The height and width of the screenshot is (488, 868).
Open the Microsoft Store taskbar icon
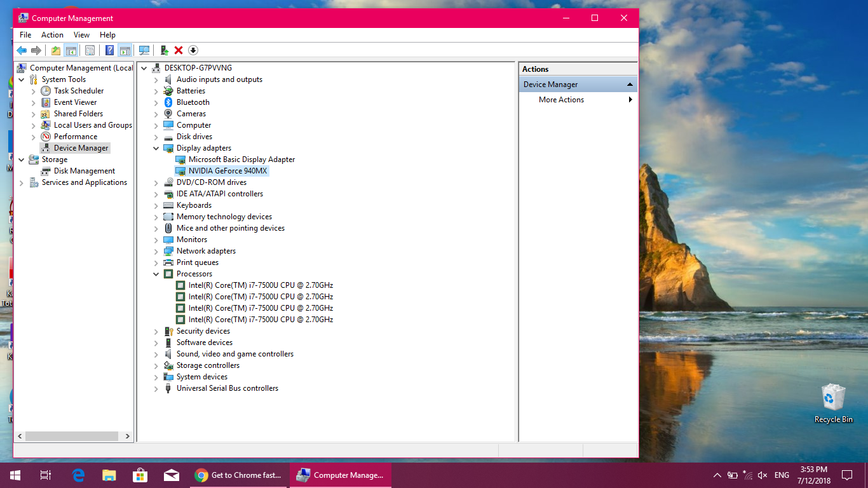(140, 475)
